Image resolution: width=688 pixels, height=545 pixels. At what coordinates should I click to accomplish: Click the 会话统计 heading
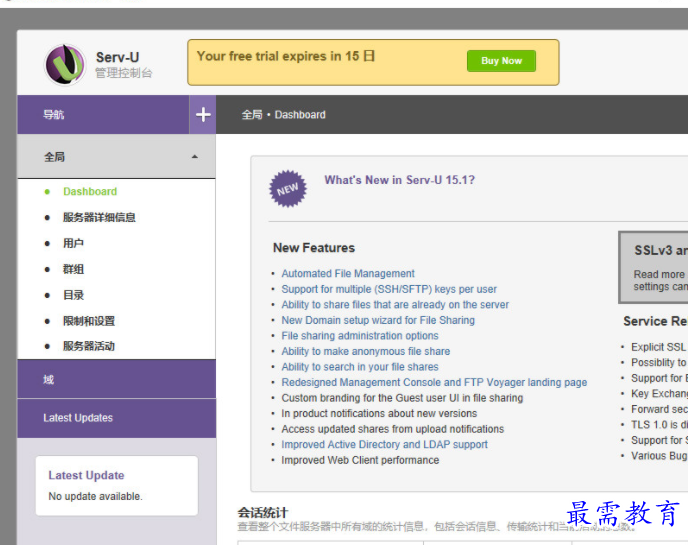pos(263,513)
